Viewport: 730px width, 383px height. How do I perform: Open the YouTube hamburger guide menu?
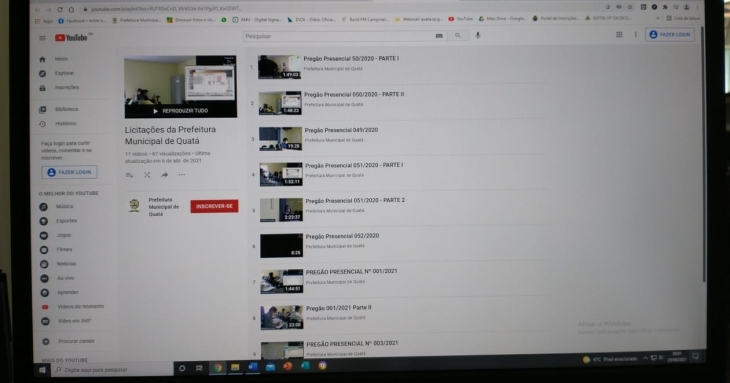[42, 38]
